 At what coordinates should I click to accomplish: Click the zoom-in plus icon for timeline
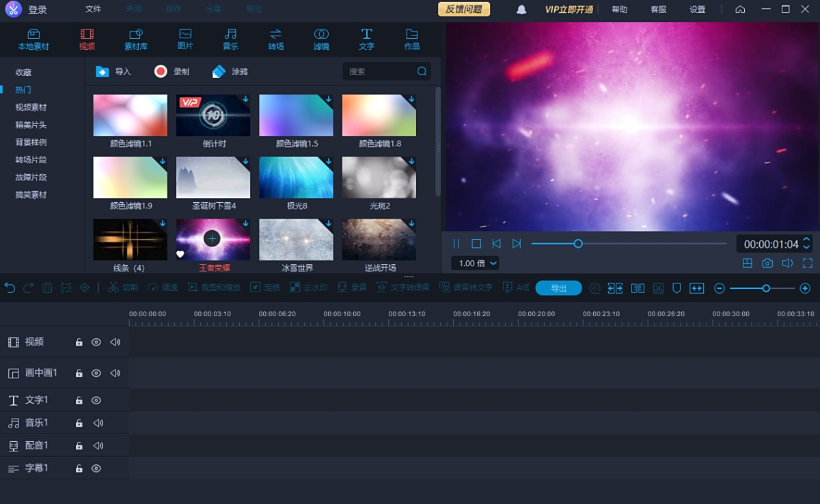click(x=805, y=288)
